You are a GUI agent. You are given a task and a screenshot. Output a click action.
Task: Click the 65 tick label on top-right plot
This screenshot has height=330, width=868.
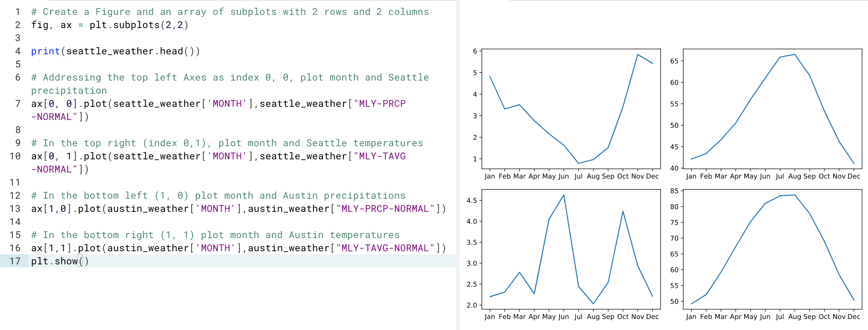click(674, 61)
